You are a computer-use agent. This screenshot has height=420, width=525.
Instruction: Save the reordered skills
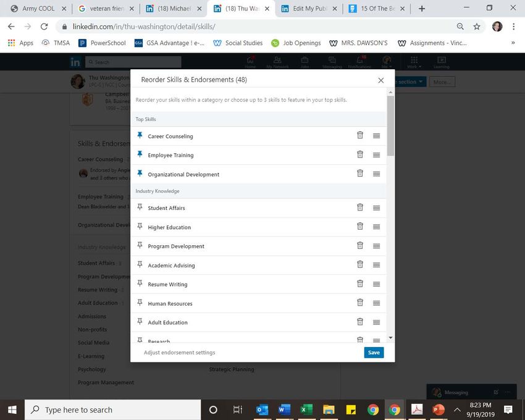374,352
